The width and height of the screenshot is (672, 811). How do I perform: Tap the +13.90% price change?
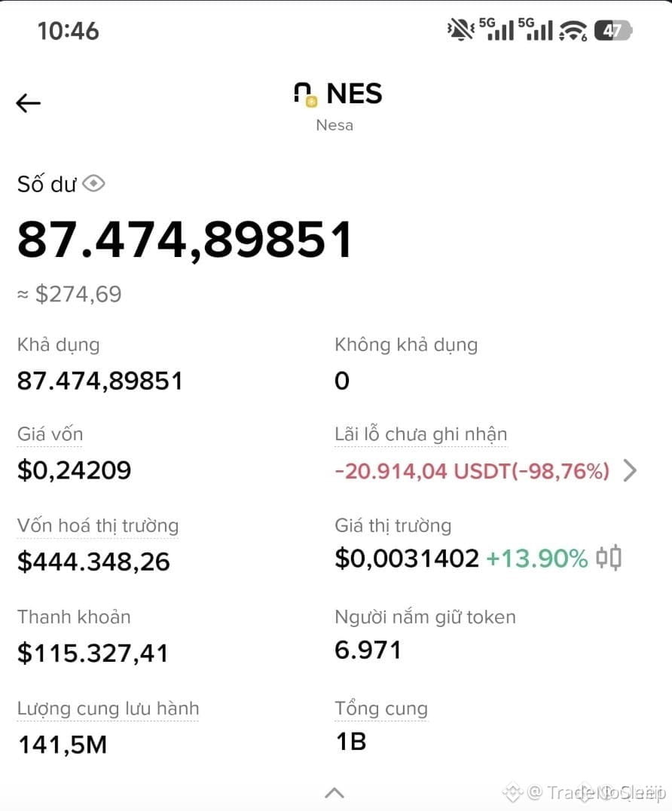pyautogui.click(x=537, y=559)
